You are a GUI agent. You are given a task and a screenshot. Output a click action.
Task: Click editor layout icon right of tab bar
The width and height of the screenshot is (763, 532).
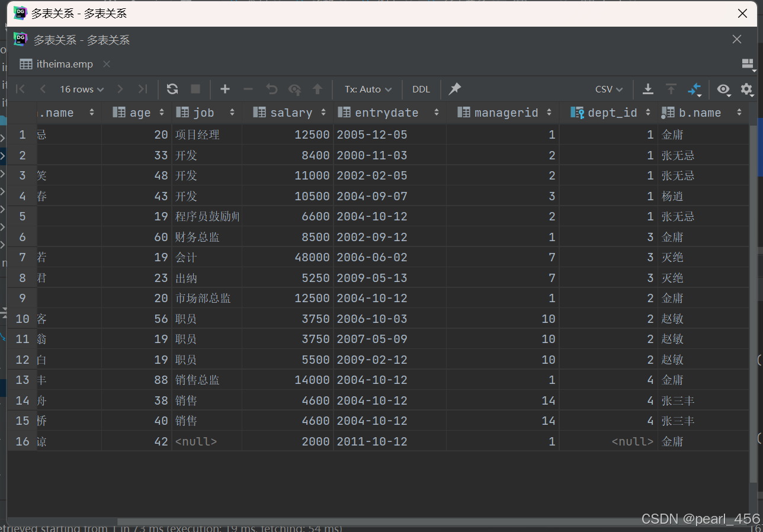(x=748, y=64)
